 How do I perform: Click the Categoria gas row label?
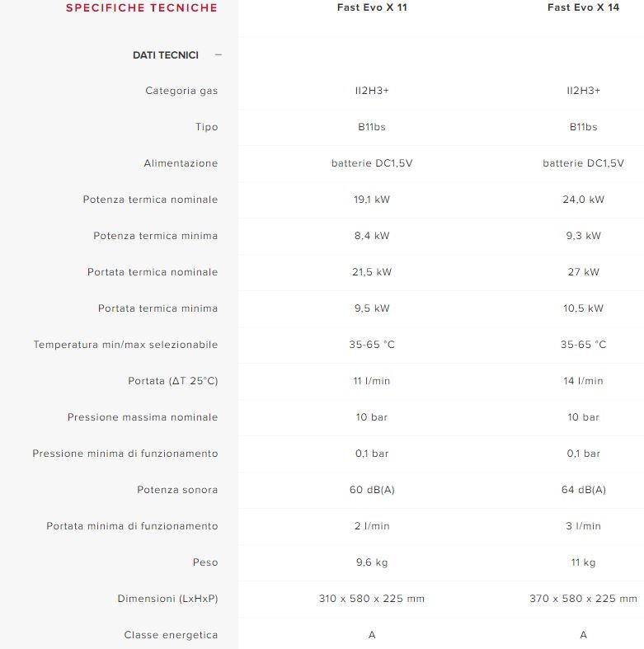click(x=181, y=91)
